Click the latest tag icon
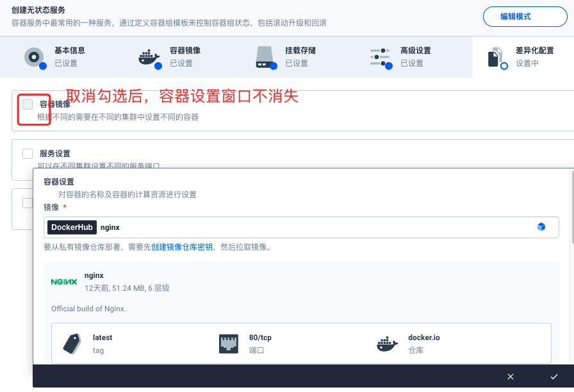574x392 pixels. (x=72, y=344)
